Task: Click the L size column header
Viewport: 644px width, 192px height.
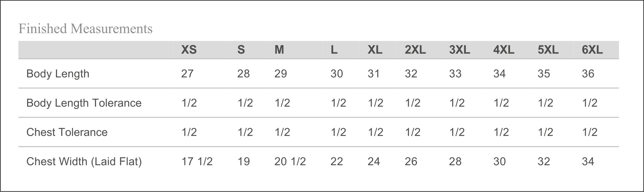Action: click(x=334, y=50)
